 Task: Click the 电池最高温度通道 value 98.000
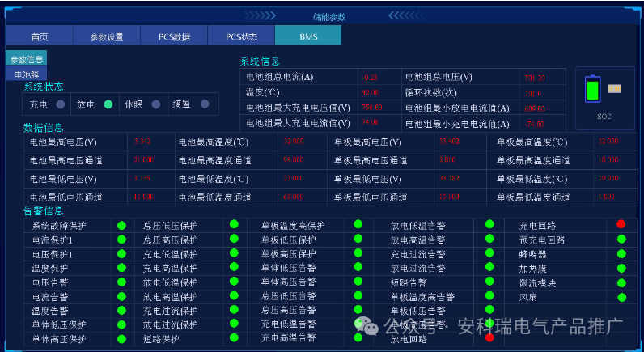[x=294, y=159]
